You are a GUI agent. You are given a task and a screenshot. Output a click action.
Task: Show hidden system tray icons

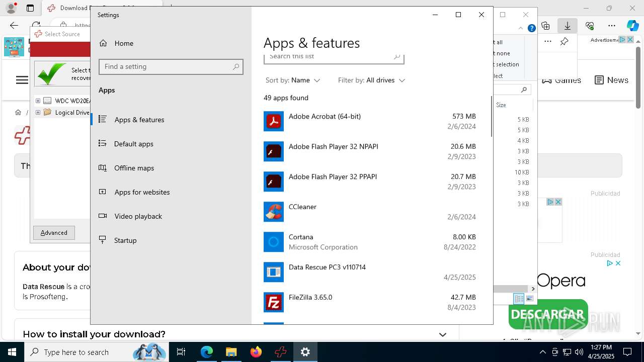(542, 352)
